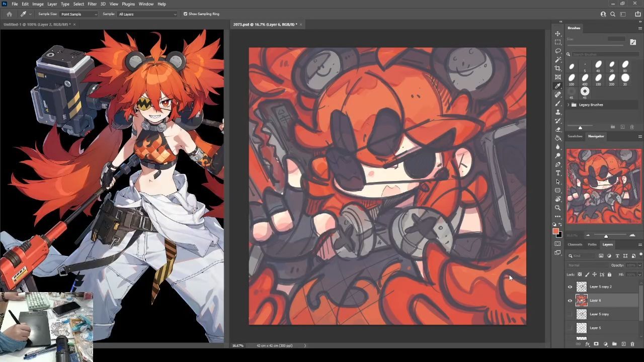Hide Layer 6

click(x=570, y=300)
